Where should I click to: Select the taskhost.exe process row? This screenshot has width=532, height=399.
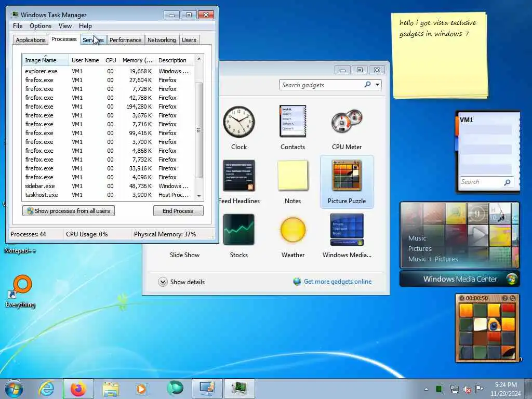(x=109, y=195)
